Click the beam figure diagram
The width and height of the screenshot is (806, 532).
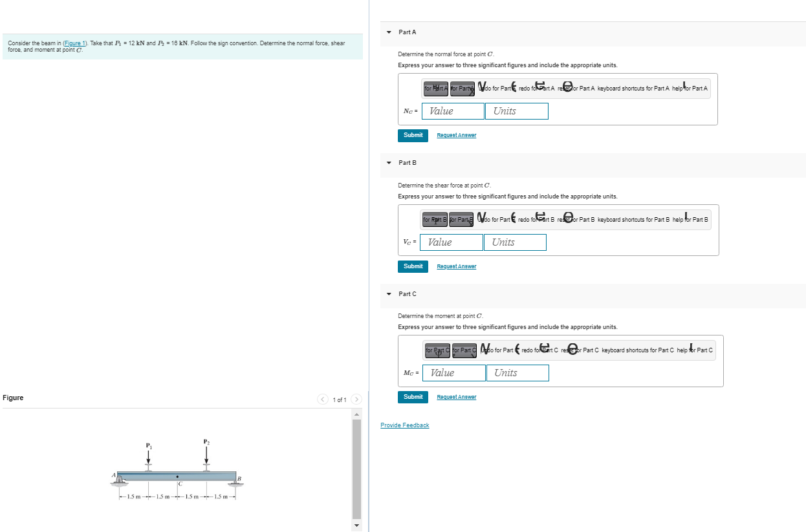click(178, 471)
